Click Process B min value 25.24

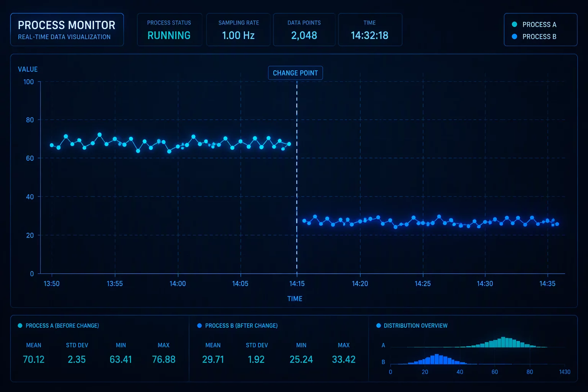[x=301, y=359]
